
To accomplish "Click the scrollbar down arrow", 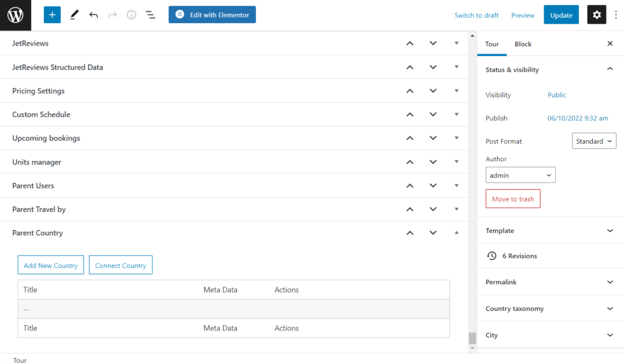I will point(472,348).
